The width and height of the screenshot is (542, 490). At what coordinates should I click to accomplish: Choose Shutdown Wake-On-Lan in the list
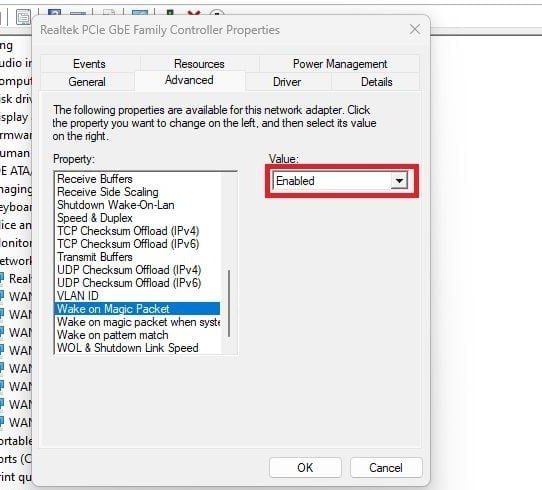tap(137, 205)
